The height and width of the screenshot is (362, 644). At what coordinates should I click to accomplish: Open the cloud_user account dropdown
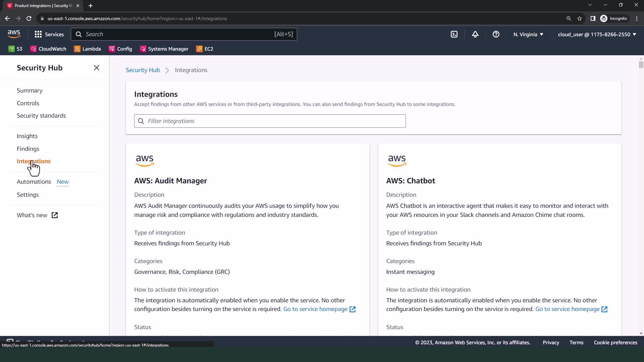[x=597, y=34]
